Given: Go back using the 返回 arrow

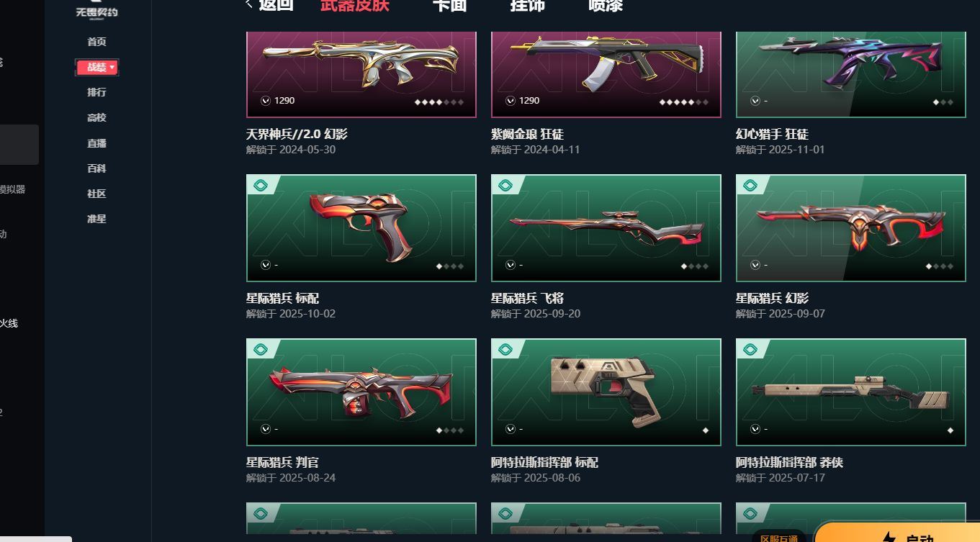Looking at the screenshot, I should [269, 5].
